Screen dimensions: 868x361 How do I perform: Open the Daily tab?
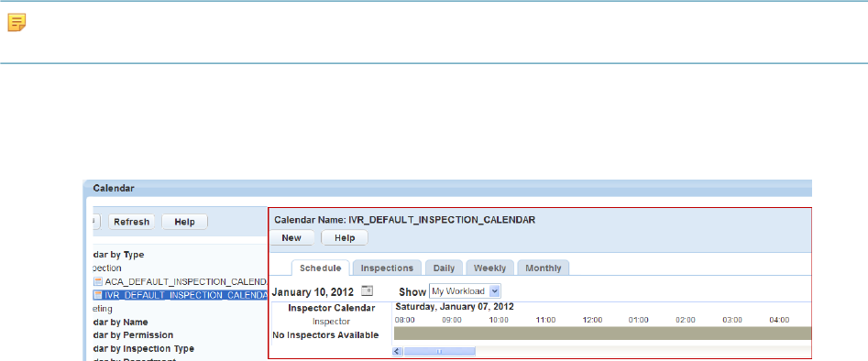click(444, 268)
